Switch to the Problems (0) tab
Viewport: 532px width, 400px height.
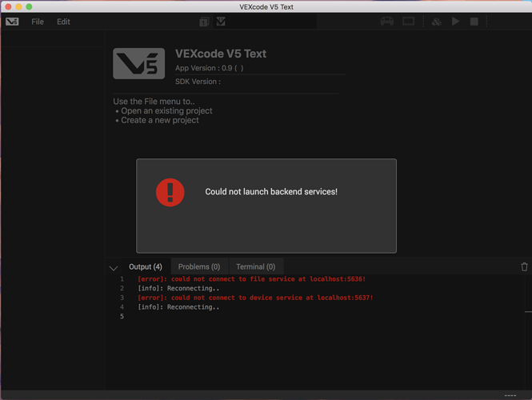point(199,266)
